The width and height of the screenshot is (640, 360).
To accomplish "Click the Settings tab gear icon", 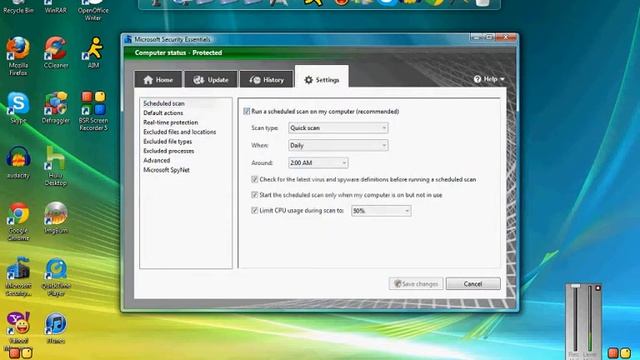I will (x=309, y=80).
